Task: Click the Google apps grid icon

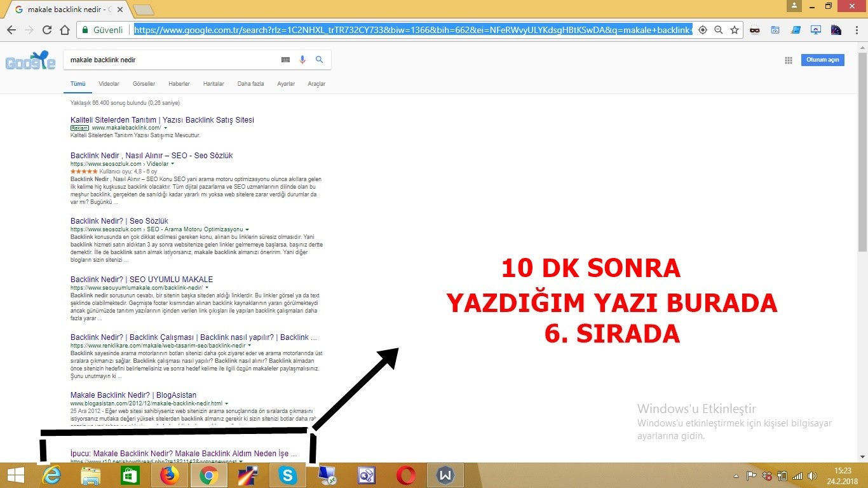Action: click(789, 60)
